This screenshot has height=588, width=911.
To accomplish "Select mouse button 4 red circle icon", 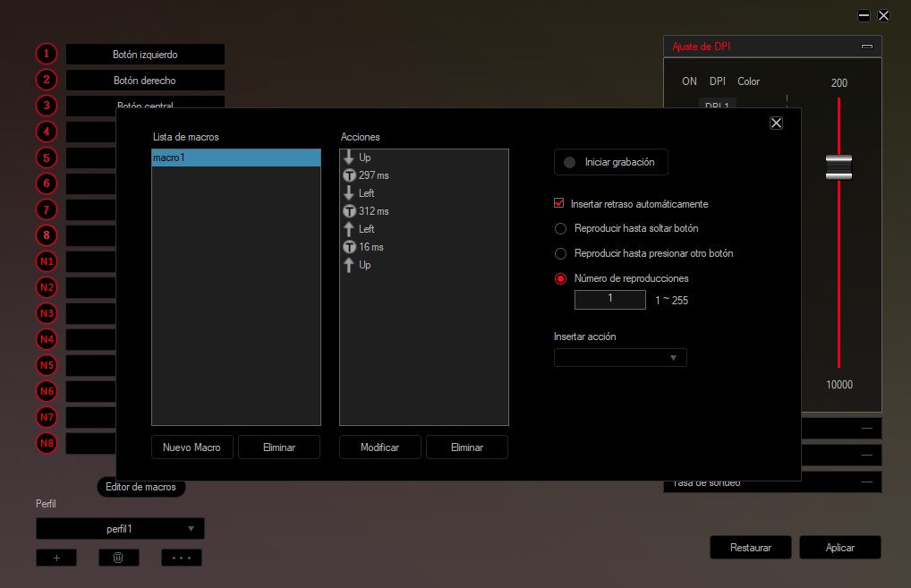I will [x=47, y=132].
